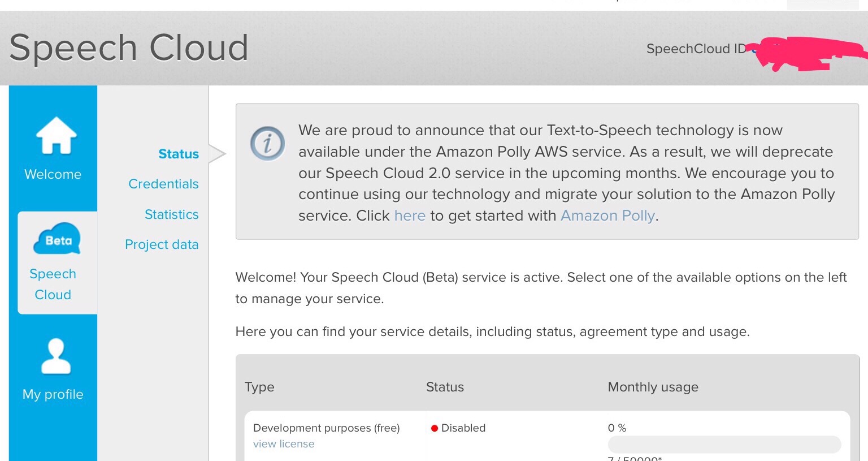Open the Statistics page
The image size is (868, 461).
(171, 214)
